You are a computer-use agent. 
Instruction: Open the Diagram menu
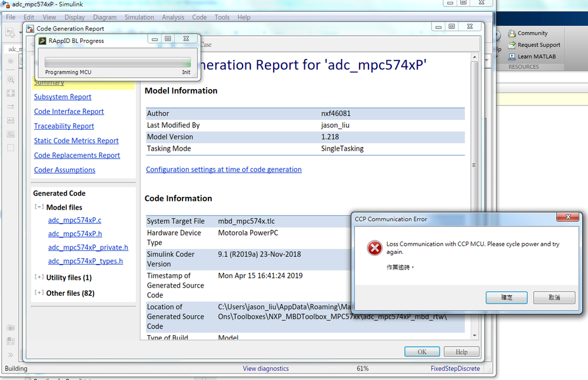click(x=105, y=17)
